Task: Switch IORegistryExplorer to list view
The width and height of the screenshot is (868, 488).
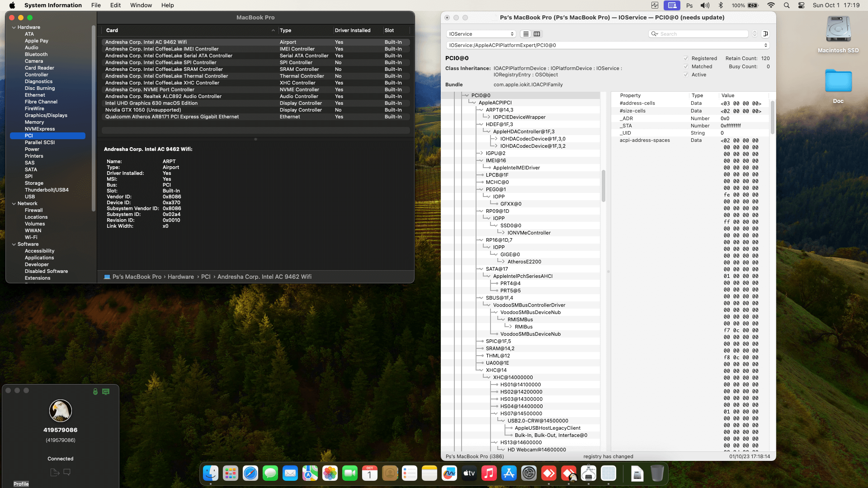Action: point(525,34)
